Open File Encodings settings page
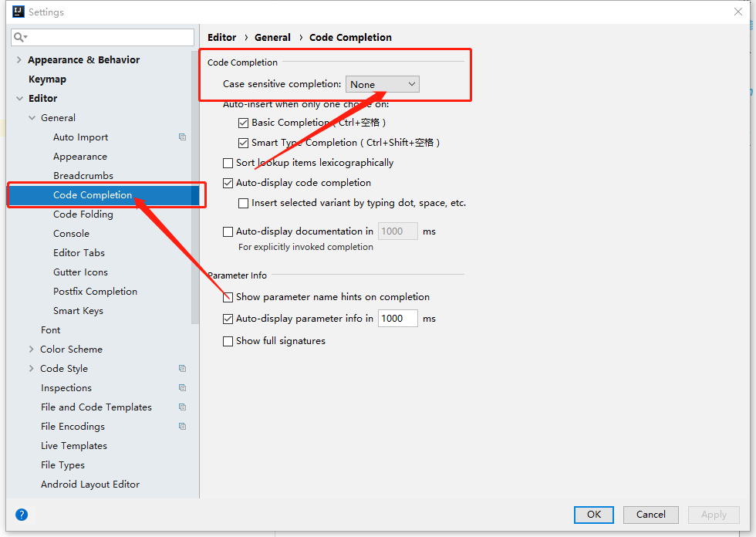 click(73, 426)
